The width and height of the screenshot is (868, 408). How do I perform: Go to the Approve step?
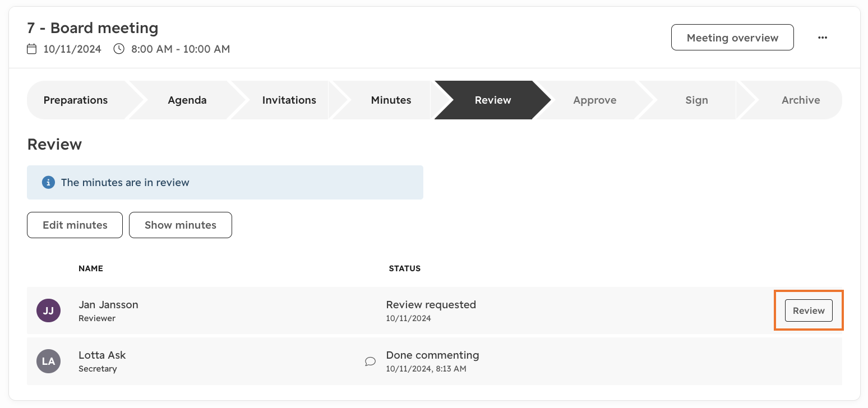click(594, 100)
